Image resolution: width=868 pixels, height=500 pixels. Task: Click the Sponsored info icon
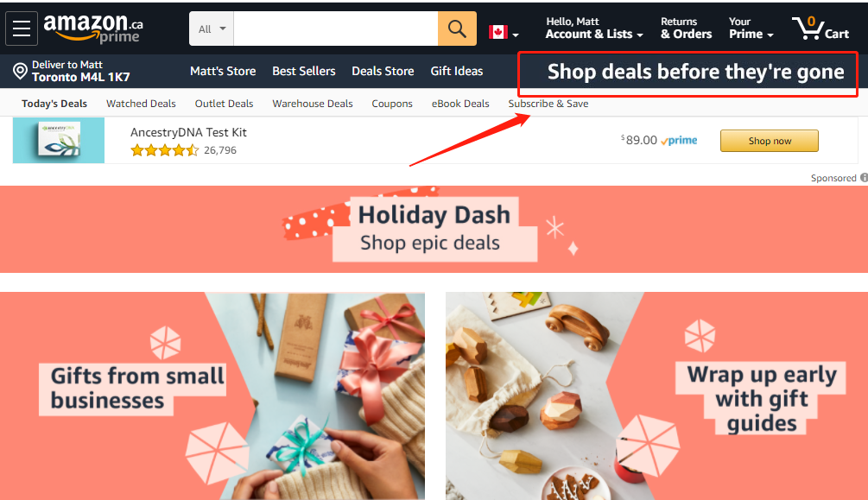click(x=864, y=178)
